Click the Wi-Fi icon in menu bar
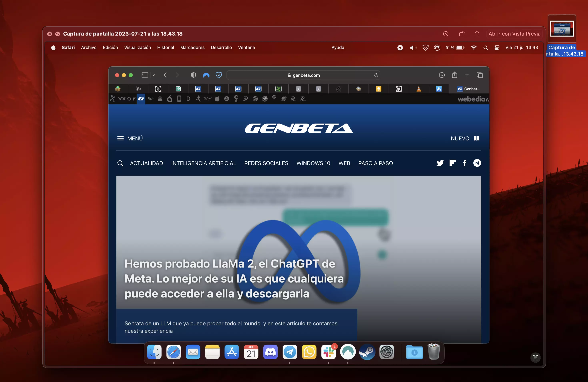This screenshot has width=588, height=382. tap(474, 48)
